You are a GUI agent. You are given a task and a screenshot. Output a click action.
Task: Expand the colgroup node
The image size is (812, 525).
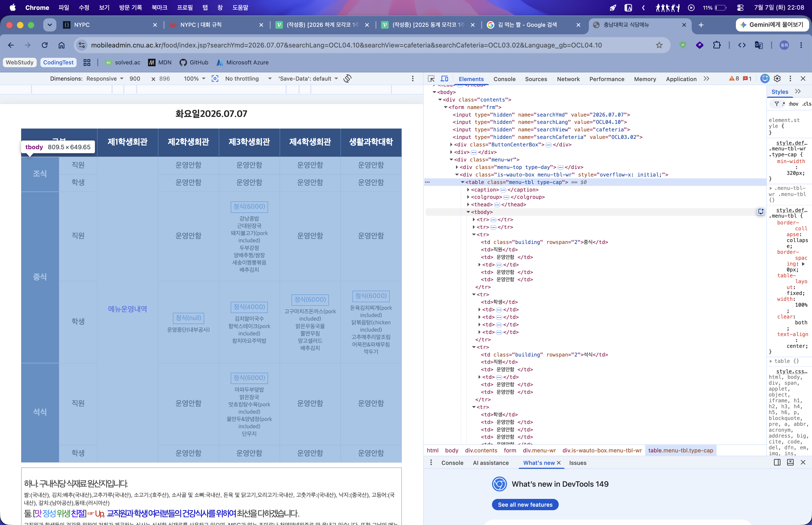(x=468, y=197)
